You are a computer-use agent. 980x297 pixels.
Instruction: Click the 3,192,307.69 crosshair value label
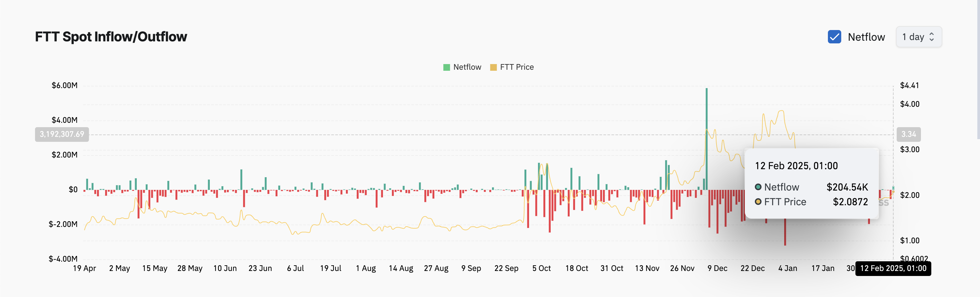62,134
